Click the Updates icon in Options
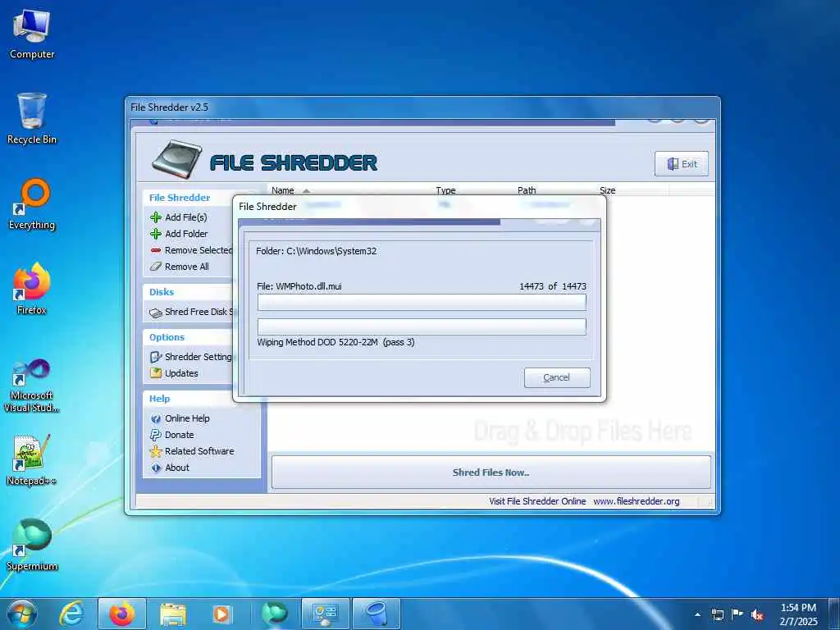The image size is (840, 630). tap(156, 373)
